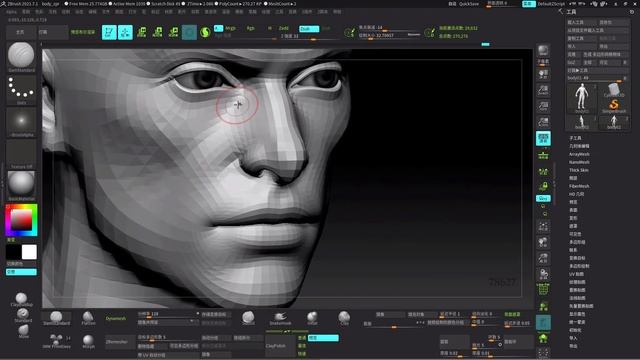
Task: Click DefaultZScript in the title bar
Action: [551, 4]
